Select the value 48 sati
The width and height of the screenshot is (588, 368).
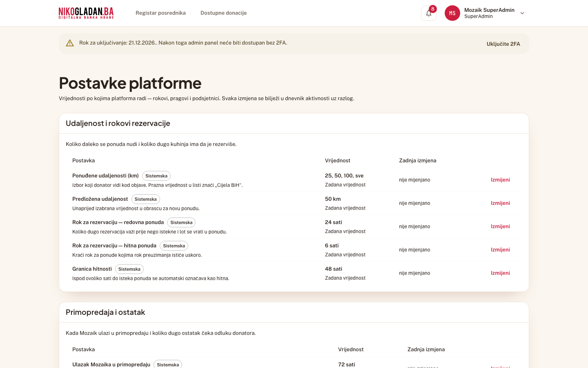point(334,269)
